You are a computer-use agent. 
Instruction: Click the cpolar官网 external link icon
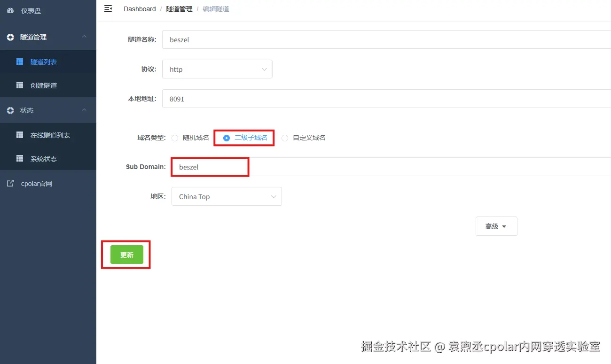[10, 184]
